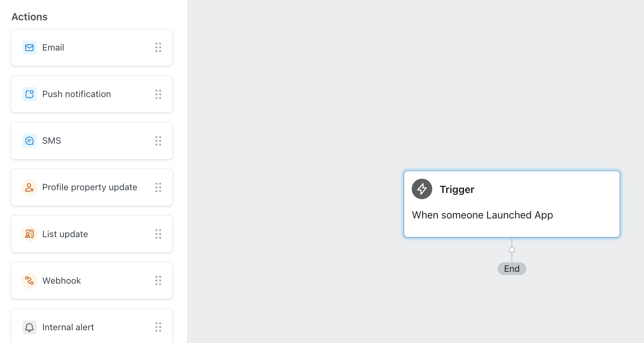Screen dimensions: 644x343
Task: Click the Internal alert drag handle
Action: pos(158,327)
